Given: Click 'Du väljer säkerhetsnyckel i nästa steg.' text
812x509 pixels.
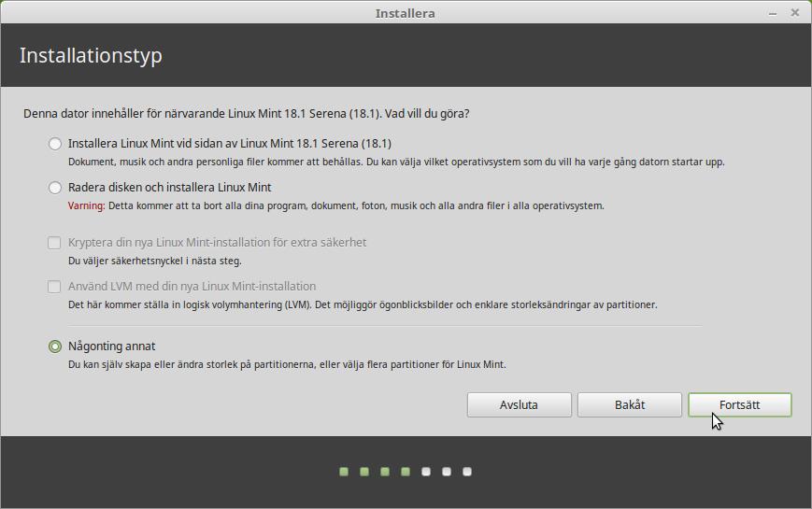Looking at the screenshot, I should coord(155,261).
